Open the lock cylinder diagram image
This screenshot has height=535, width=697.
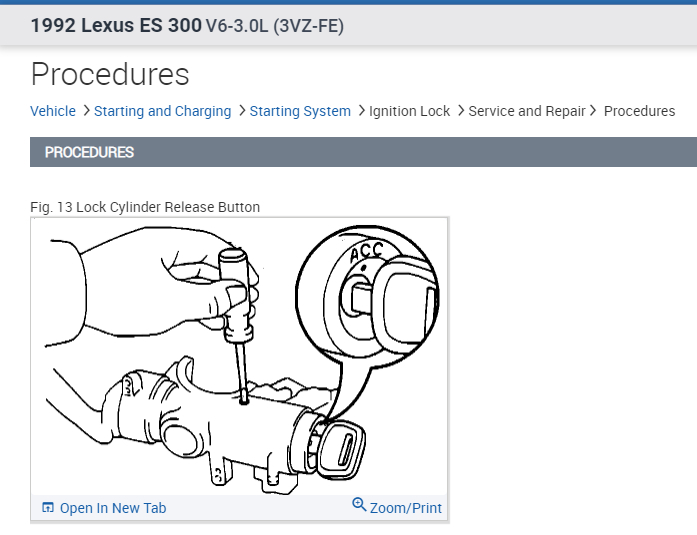pos(239,356)
